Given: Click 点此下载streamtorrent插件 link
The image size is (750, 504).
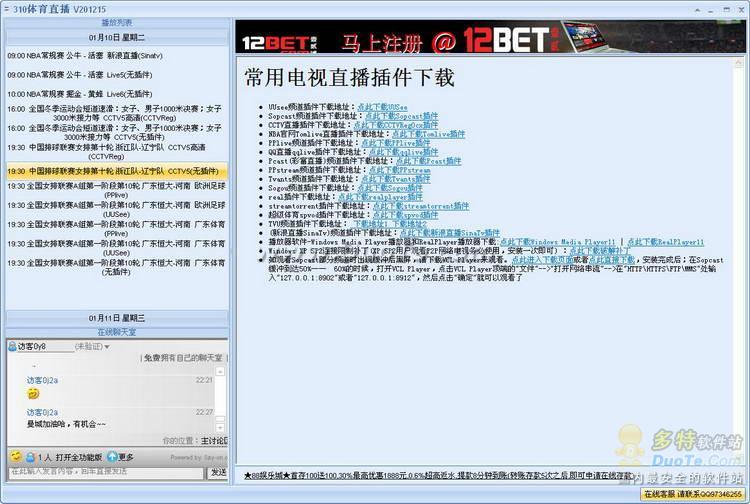Looking at the screenshot, I should tap(420, 206).
